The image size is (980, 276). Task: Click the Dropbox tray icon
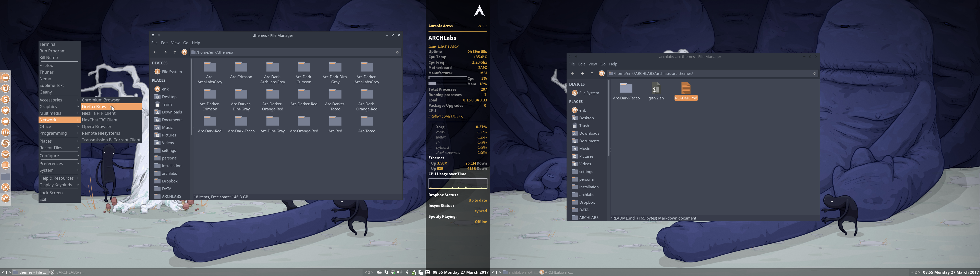click(393, 272)
